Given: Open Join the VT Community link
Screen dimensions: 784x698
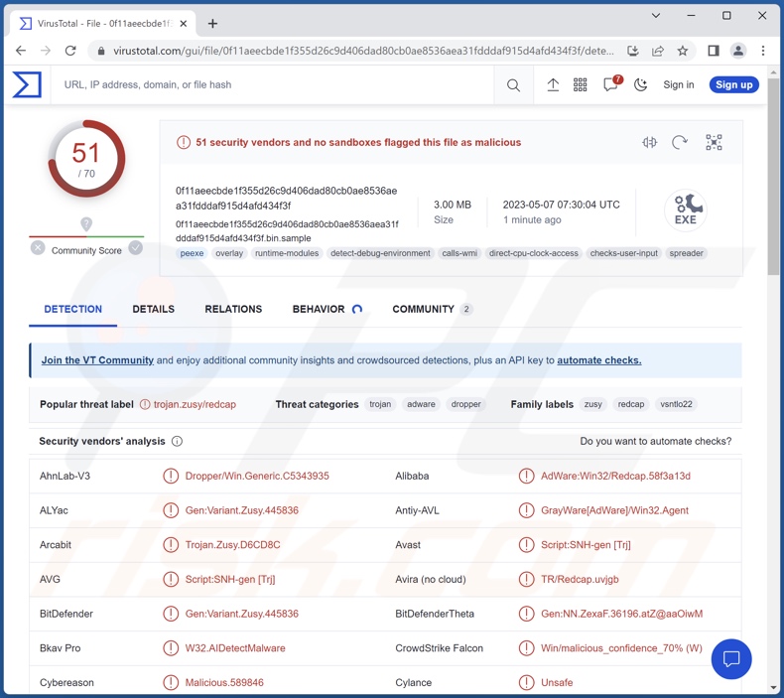Looking at the screenshot, I should pyautogui.click(x=97, y=360).
